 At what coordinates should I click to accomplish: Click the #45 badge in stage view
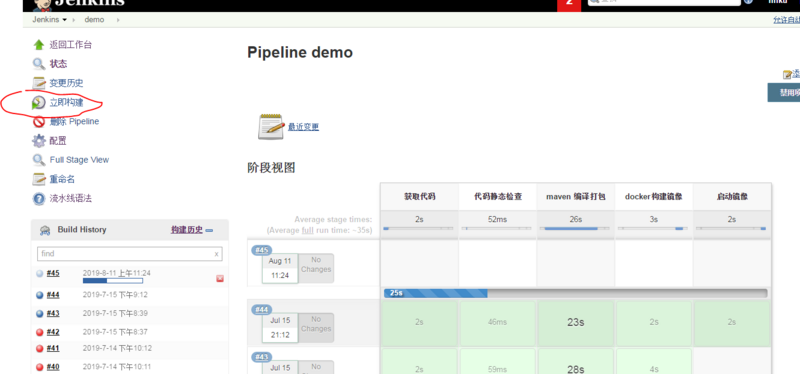[x=262, y=250]
